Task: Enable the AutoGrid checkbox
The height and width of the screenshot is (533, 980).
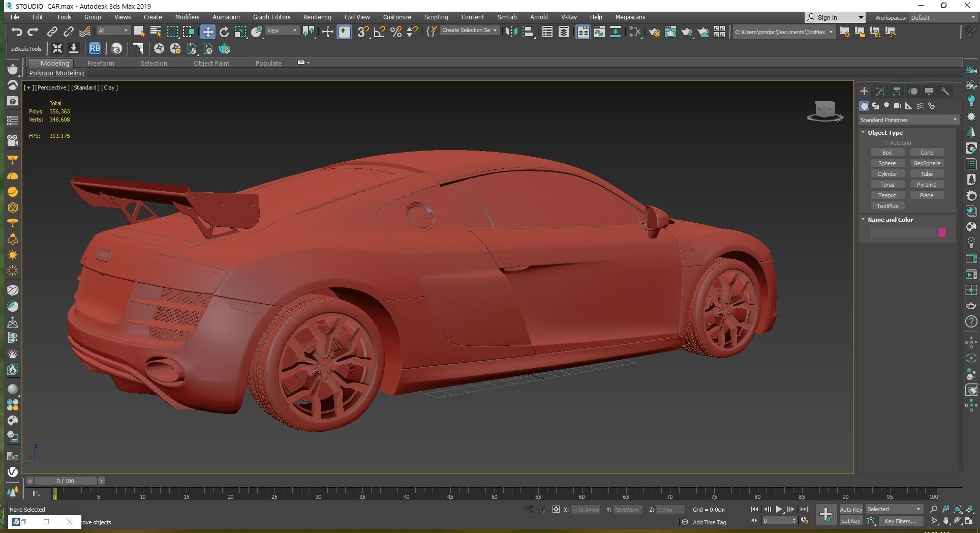Action: (x=886, y=143)
